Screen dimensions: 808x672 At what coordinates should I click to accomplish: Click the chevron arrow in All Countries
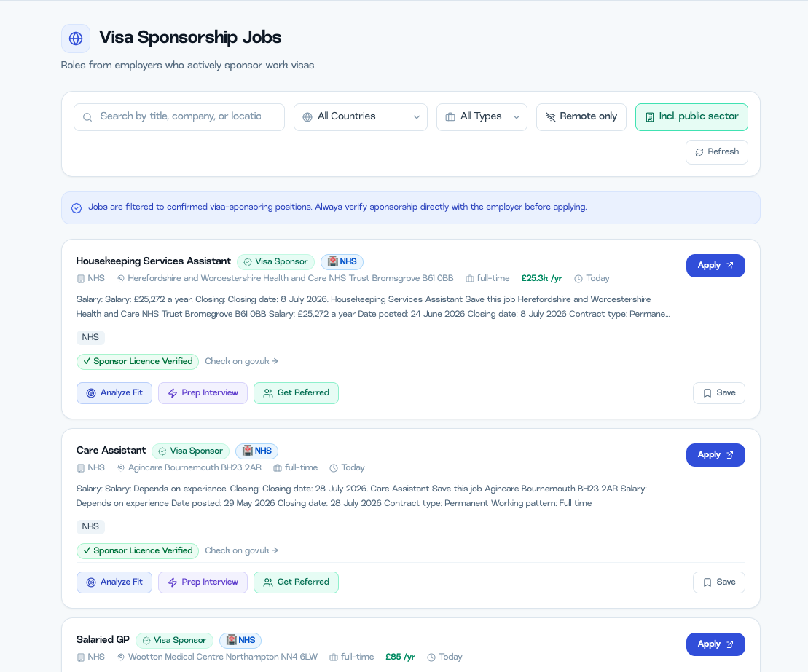pos(416,117)
